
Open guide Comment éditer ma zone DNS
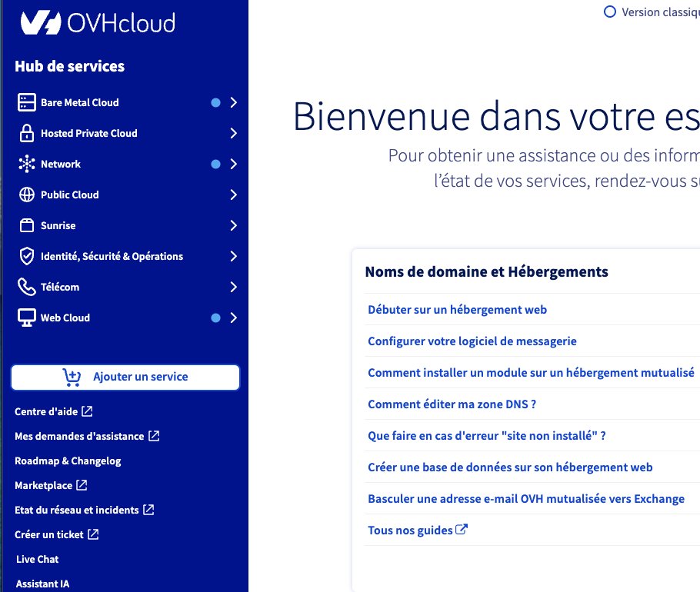(x=452, y=404)
